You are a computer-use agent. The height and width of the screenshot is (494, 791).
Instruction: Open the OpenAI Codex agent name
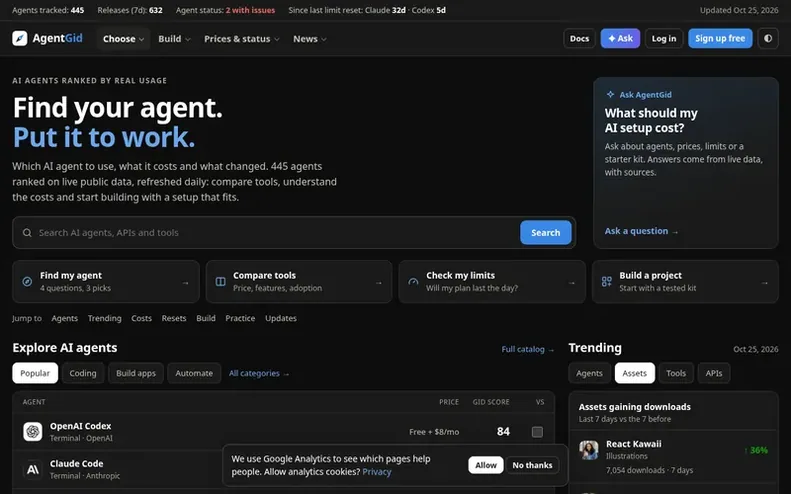coord(80,426)
